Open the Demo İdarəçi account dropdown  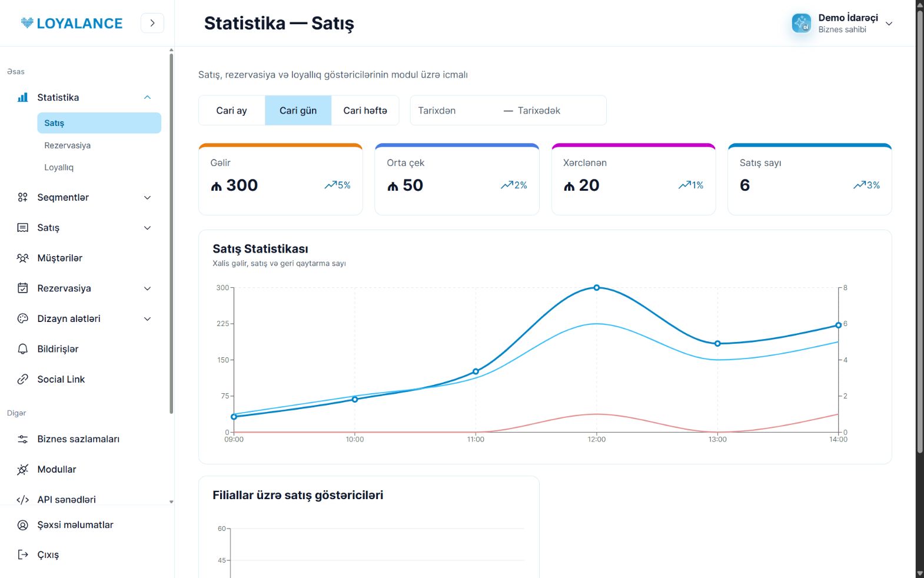(x=889, y=24)
